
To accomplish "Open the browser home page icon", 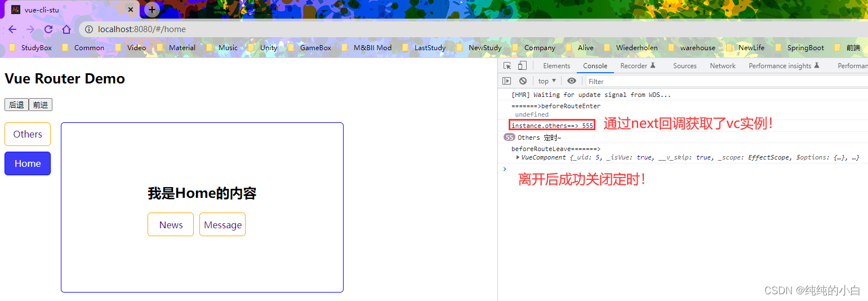I will click(66, 29).
